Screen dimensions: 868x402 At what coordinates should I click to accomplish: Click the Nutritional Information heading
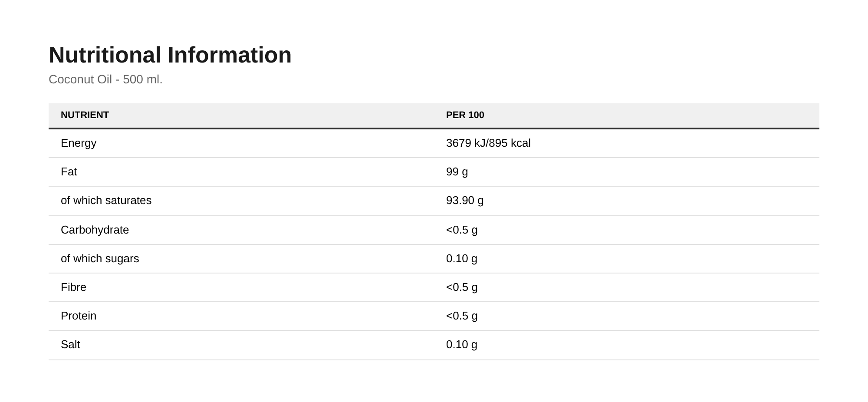pos(170,55)
